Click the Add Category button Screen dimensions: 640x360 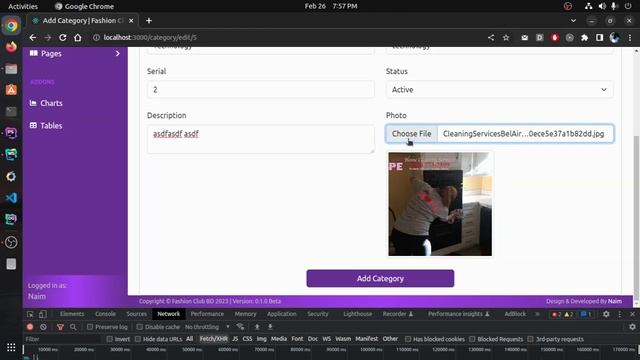tap(380, 278)
